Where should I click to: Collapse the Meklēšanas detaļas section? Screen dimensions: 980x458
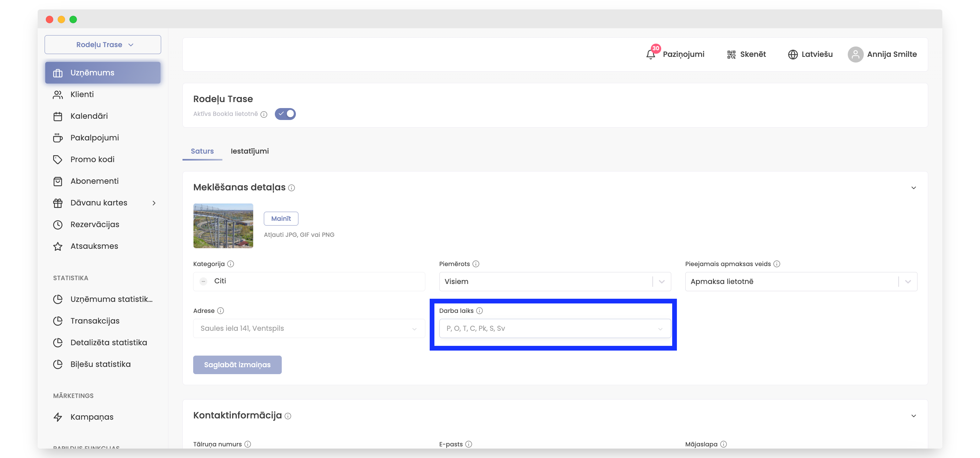[x=913, y=188]
